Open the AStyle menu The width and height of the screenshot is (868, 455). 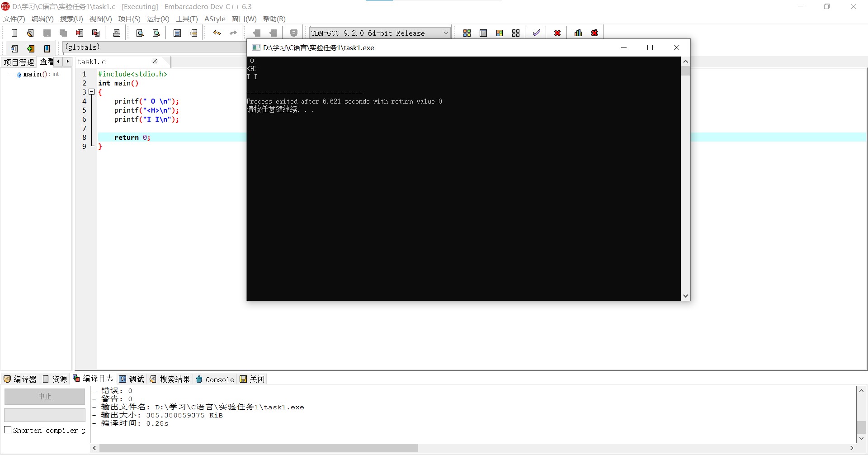(x=215, y=19)
